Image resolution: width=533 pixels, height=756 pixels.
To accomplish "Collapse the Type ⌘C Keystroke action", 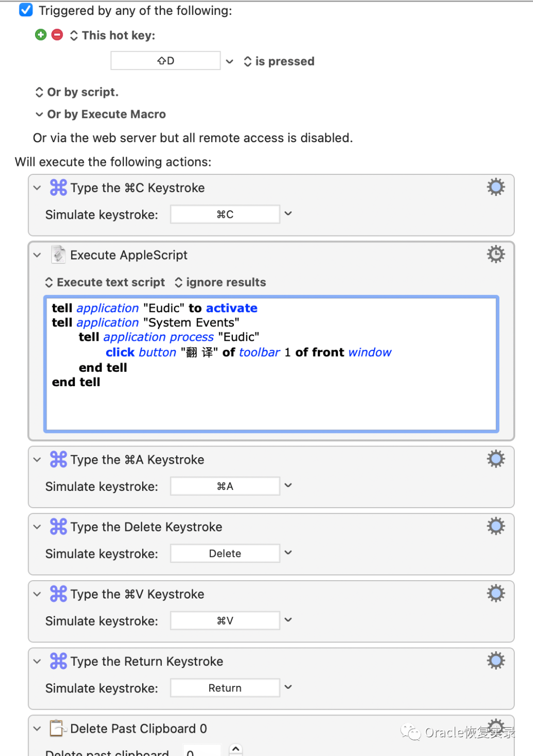I will click(x=37, y=188).
